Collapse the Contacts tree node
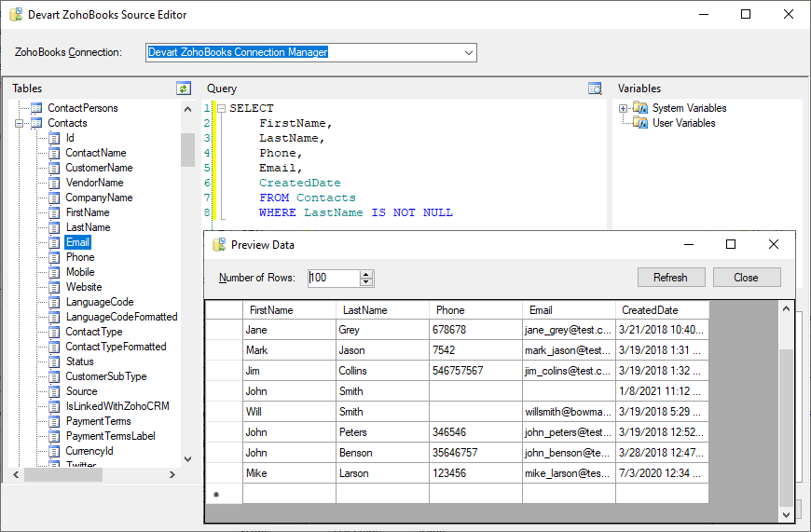Screen dimensions: 811x532 pyautogui.click(x=19, y=123)
